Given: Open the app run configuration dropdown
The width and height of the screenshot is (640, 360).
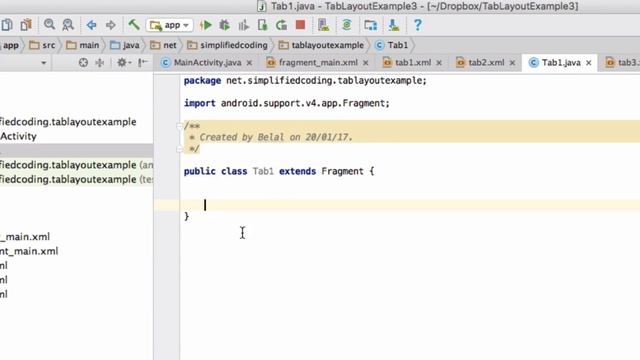Looking at the screenshot, I should 169,25.
